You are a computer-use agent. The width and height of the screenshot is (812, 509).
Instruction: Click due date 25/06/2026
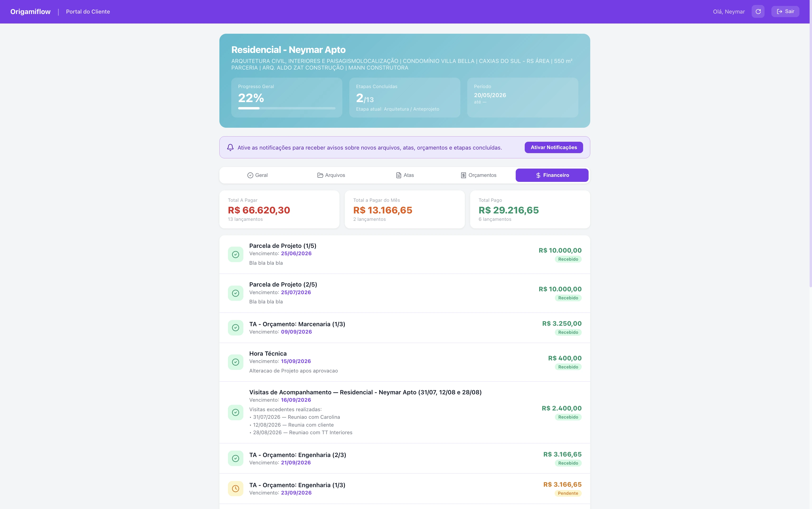pyautogui.click(x=296, y=254)
